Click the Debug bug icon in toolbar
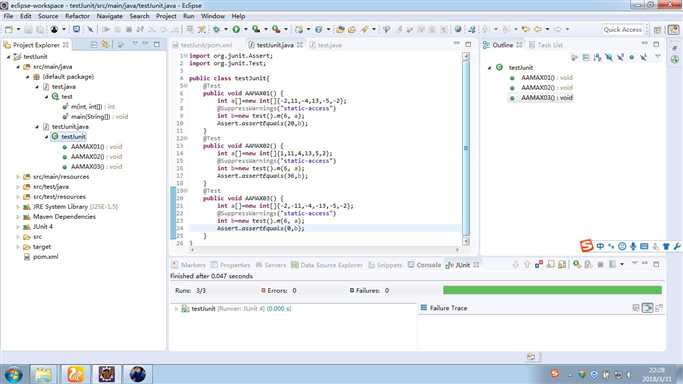 [x=216, y=29]
